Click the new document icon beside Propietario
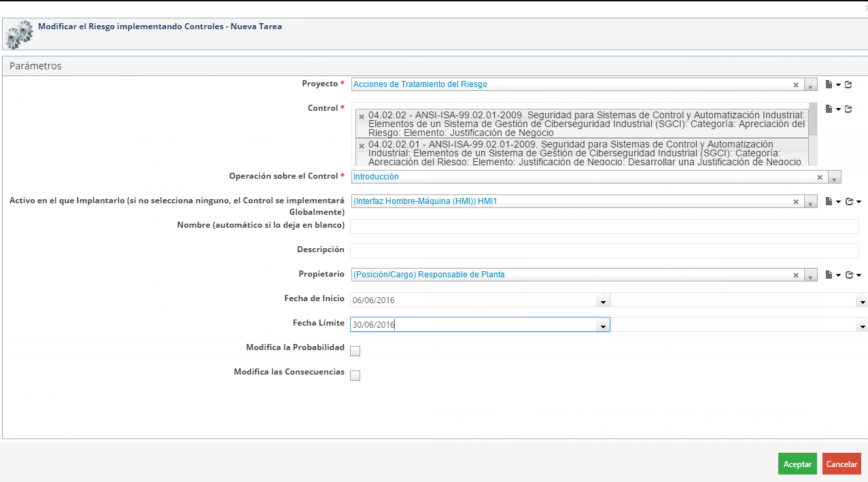Screen dimensions: 868x482 tap(829, 275)
